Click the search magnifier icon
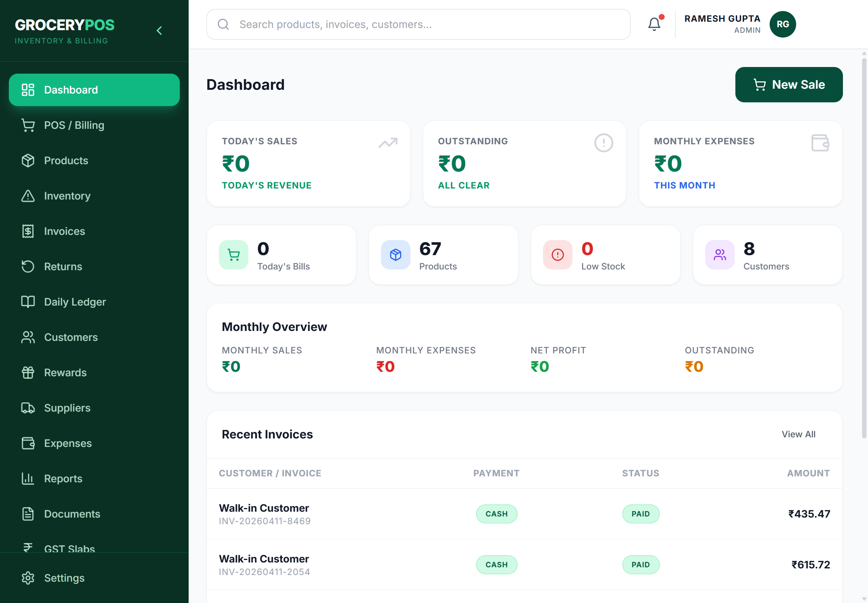This screenshot has height=603, width=868. point(223,24)
